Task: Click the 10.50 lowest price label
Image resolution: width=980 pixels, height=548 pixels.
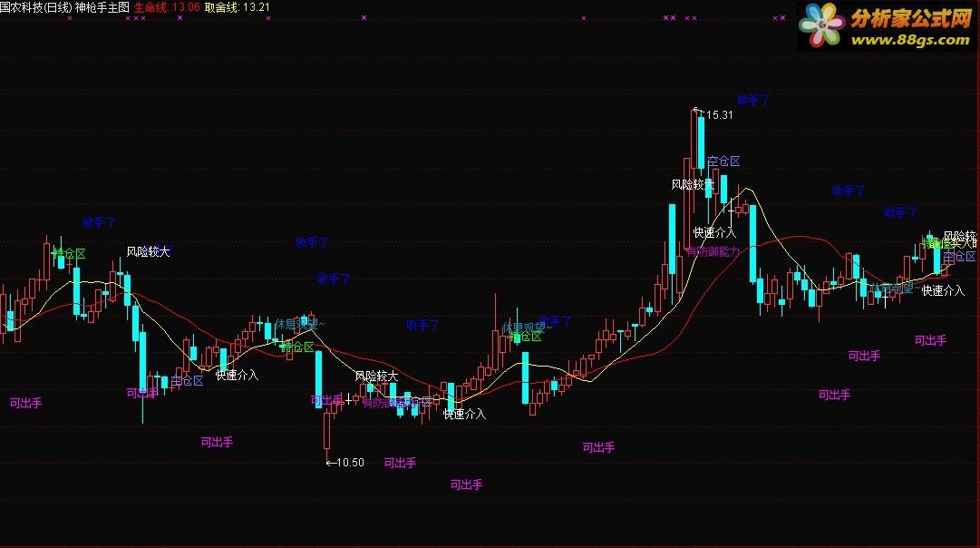Action: (350, 463)
